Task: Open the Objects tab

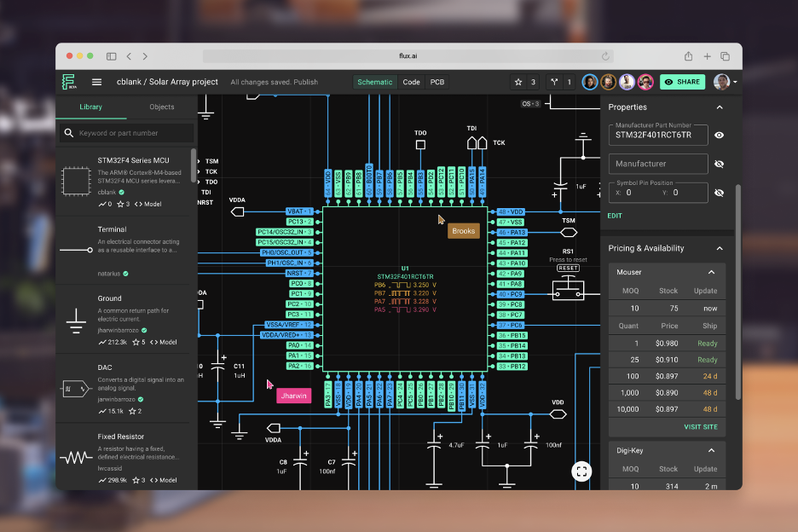Action: [x=161, y=107]
